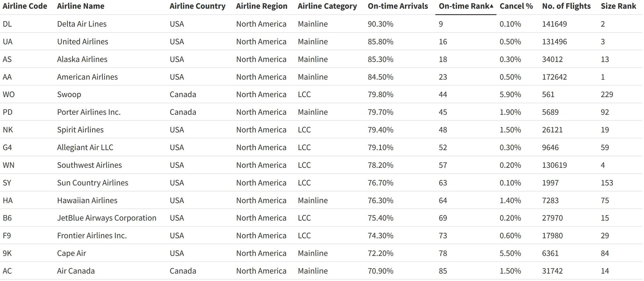
Task: Click the Cancel % column header
Action: (516, 6)
